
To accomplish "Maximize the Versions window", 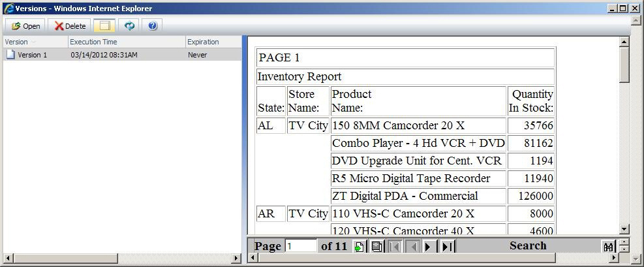I will point(623,8).
